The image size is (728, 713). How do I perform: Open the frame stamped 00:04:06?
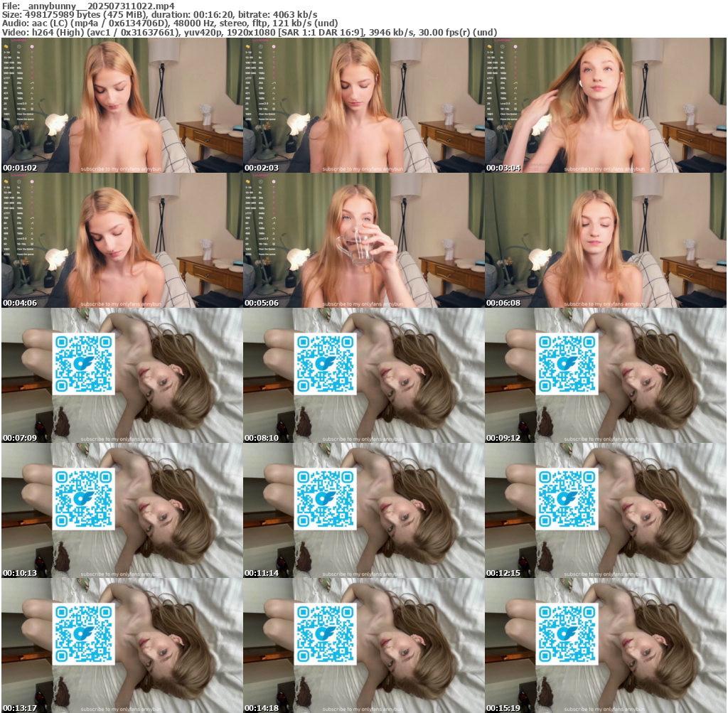(x=122, y=240)
